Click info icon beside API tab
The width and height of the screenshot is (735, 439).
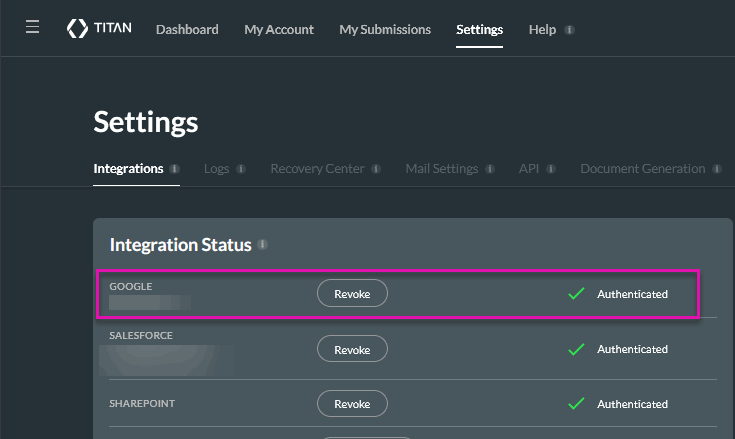[x=551, y=169]
